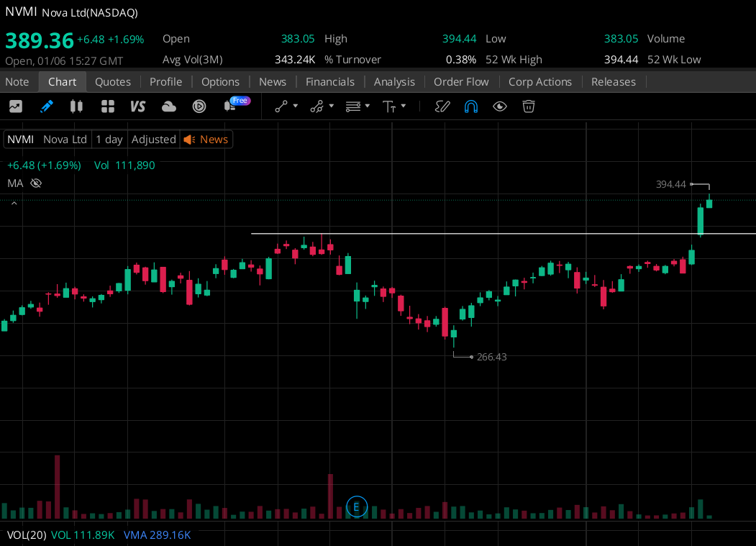Toggle visibility of MA indicator eye icon
This screenshot has height=546, width=756.
[x=35, y=183]
